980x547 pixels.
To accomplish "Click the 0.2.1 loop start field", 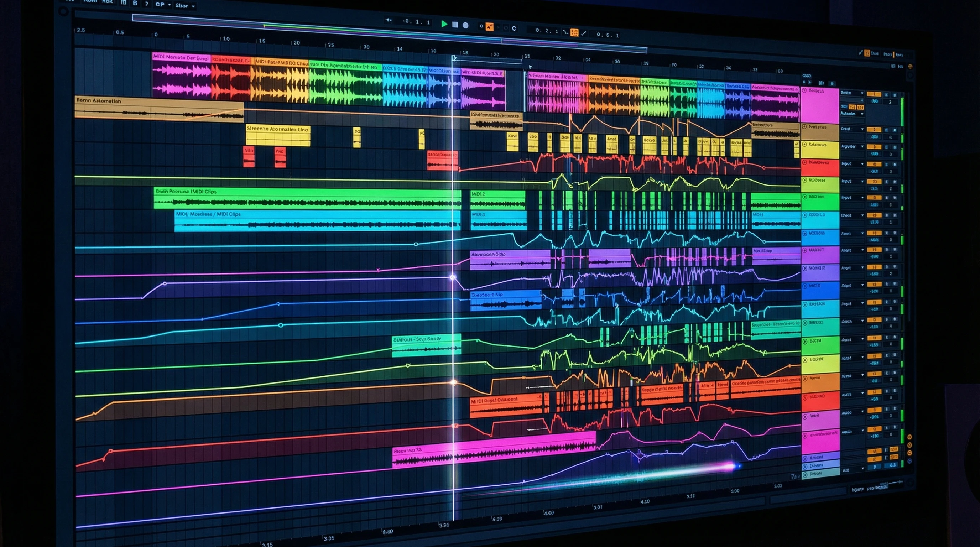I will tap(547, 31).
